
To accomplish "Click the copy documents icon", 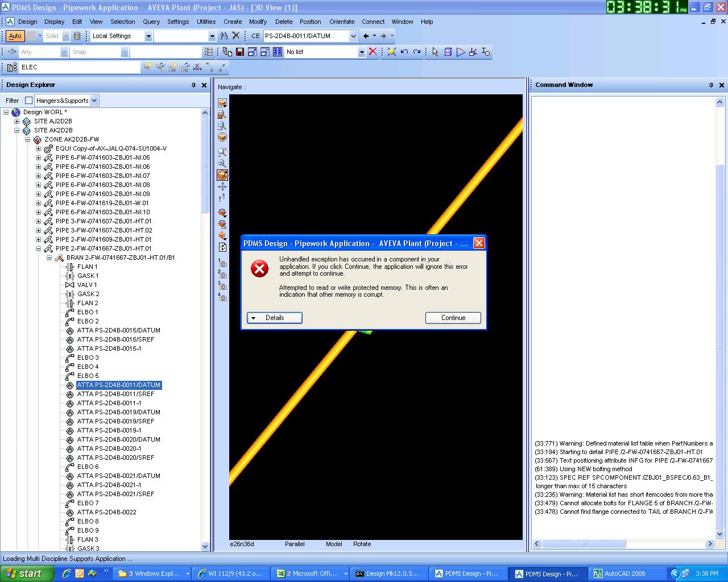I will click(227, 52).
